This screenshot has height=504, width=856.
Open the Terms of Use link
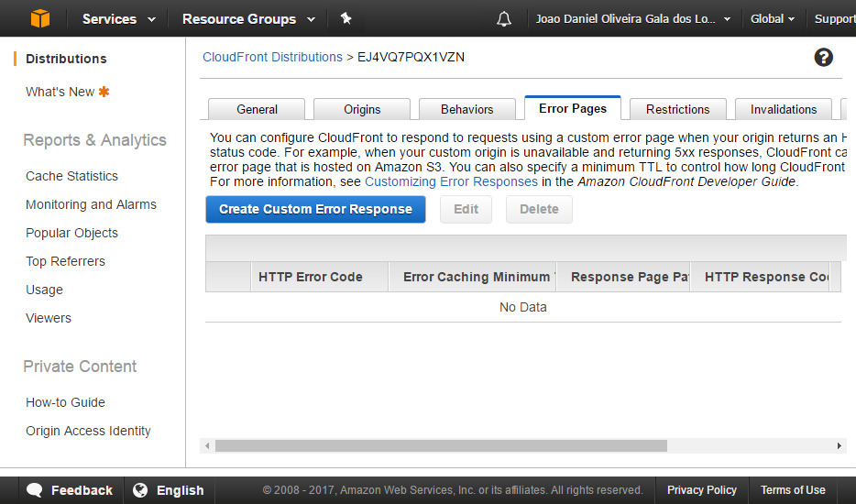pos(793,490)
